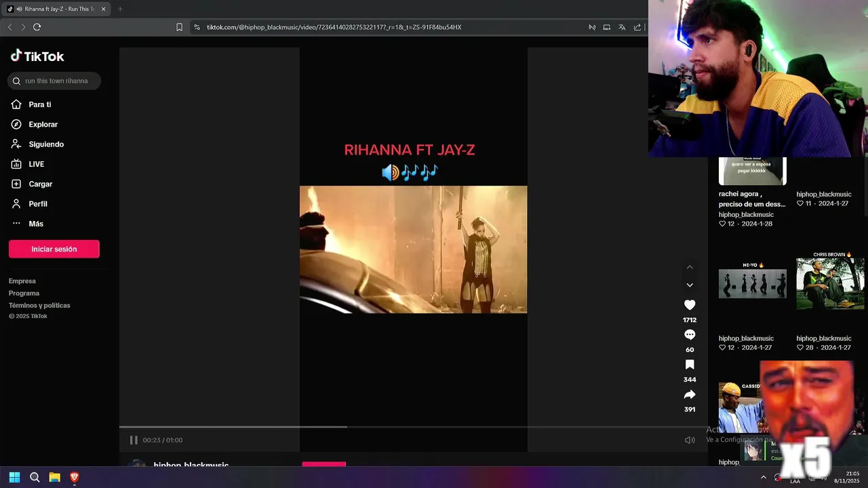Screen dimensions: 868x488
Task: Open the Windows Start menu
Action: 14,477
